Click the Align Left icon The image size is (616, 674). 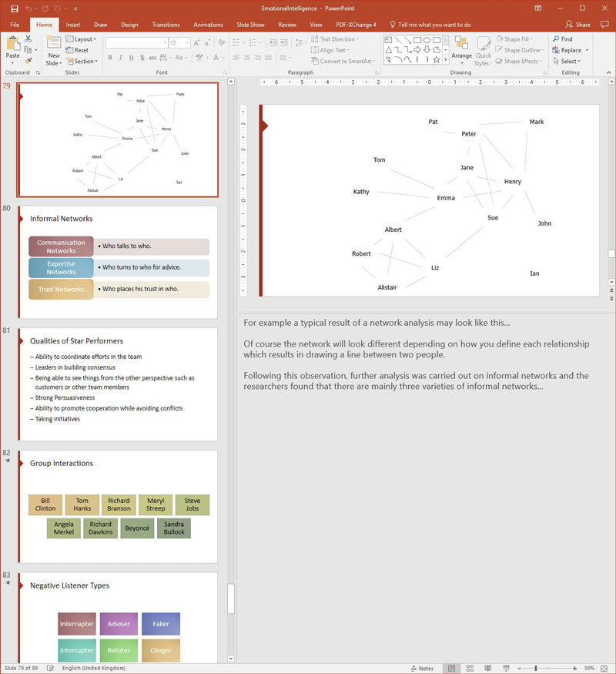[236, 57]
